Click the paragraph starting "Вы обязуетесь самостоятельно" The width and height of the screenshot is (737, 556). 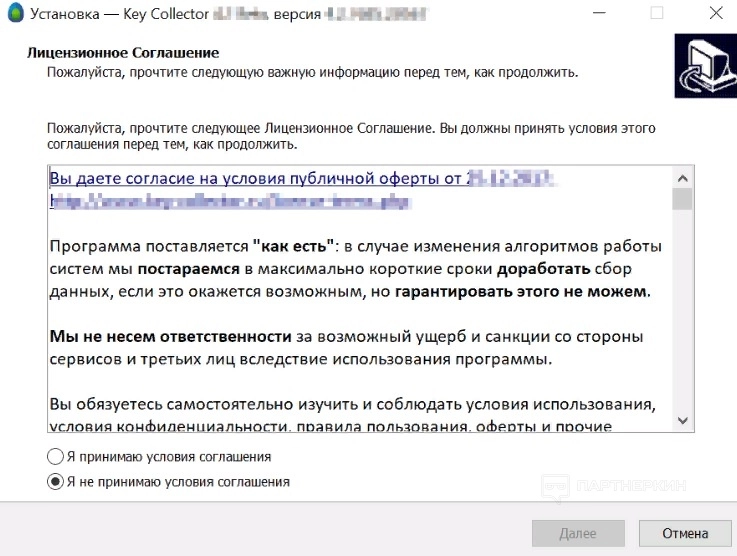(353, 415)
